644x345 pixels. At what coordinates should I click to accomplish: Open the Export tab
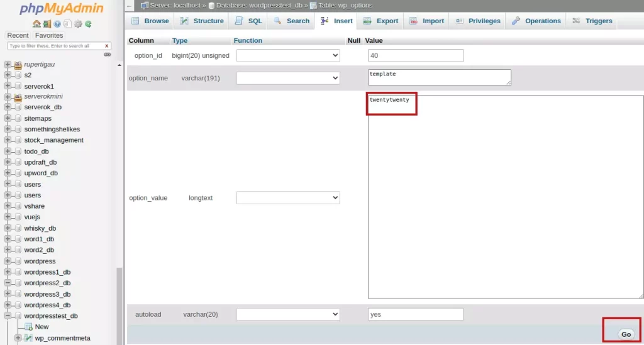tap(380, 21)
